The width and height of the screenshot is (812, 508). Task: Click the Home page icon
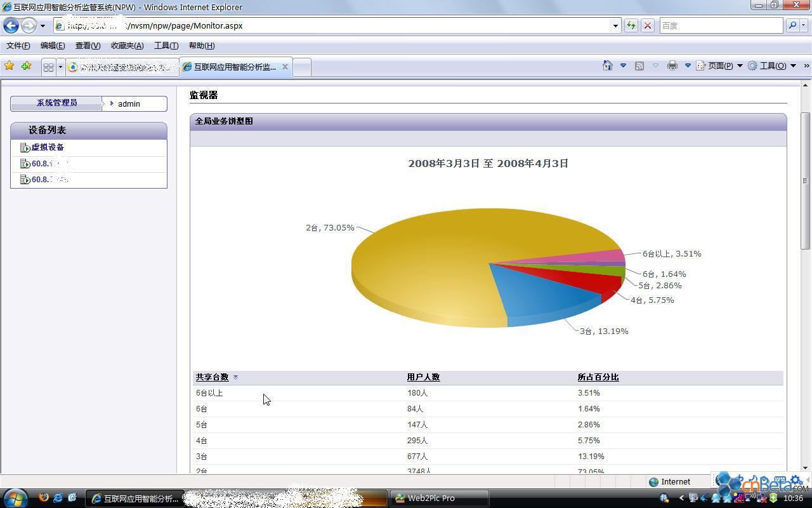[x=607, y=66]
